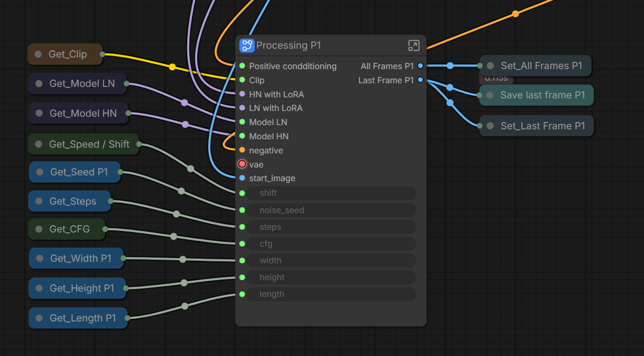Collapse the Get_Length P1 node dot

click(x=39, y=318)
